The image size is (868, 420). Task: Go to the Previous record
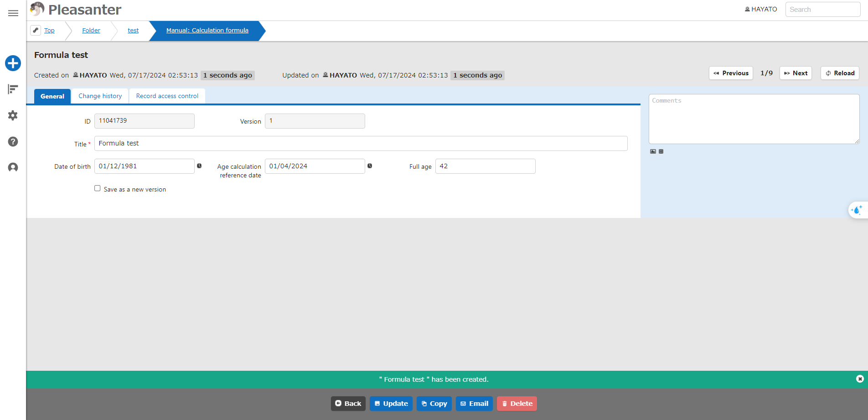pos(731,73)
